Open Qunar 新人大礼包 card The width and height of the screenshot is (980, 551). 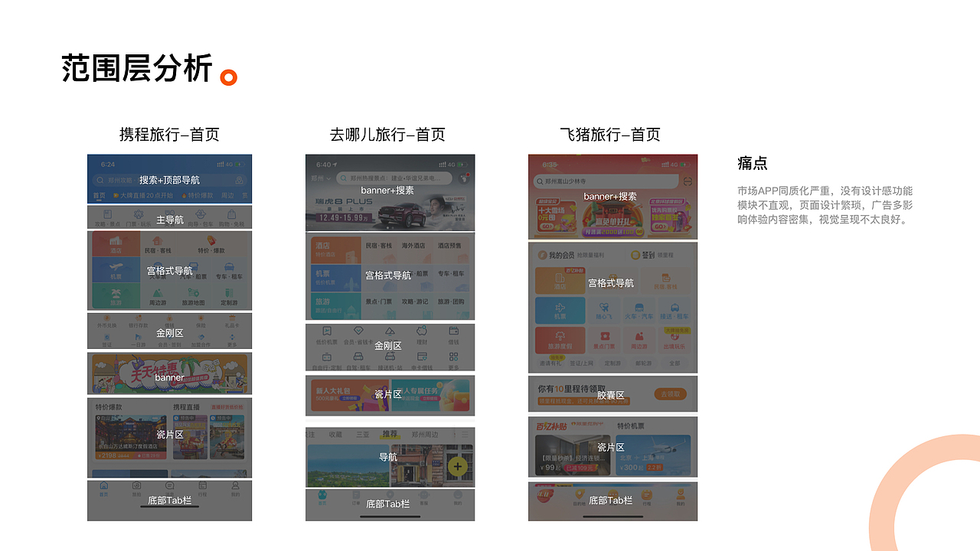349,394
